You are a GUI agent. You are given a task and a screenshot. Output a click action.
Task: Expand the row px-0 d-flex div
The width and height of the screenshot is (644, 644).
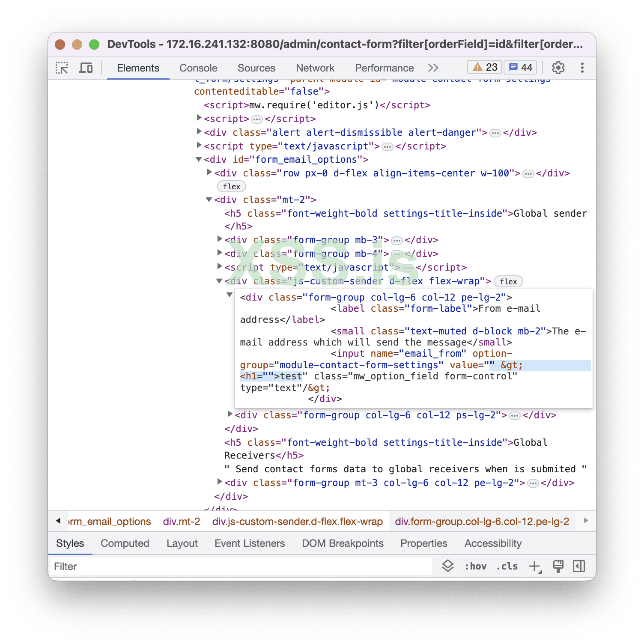coord(209,172)
